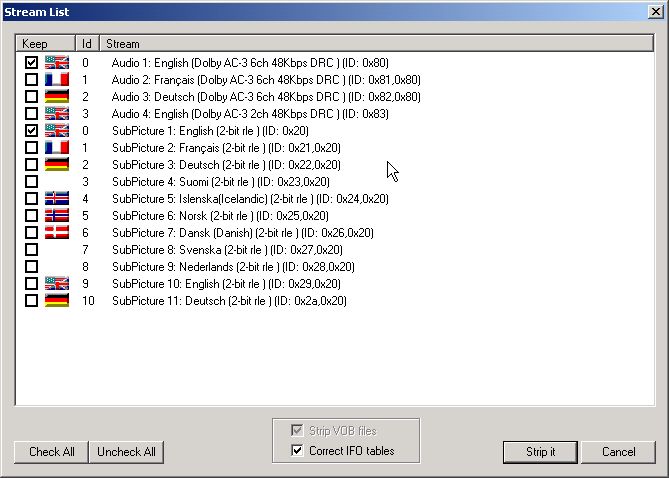Click the German flag beside Audio 3

click(57, 96)
